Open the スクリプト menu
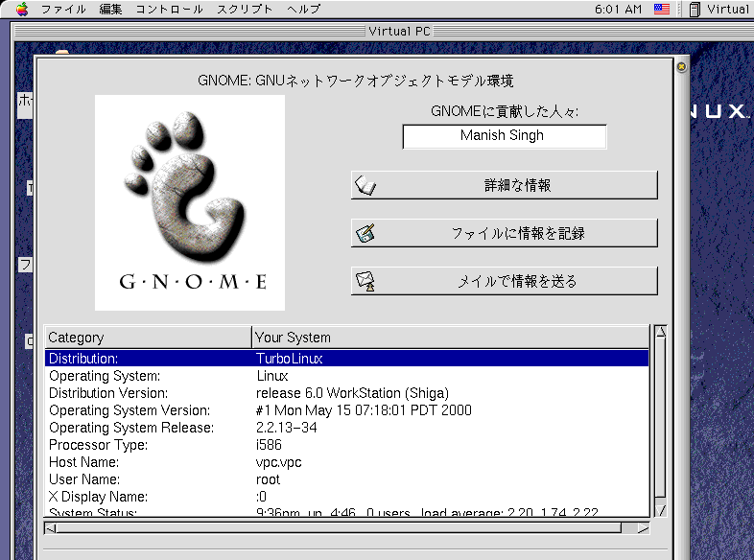 pyautogui.click(x=245, y=9)
